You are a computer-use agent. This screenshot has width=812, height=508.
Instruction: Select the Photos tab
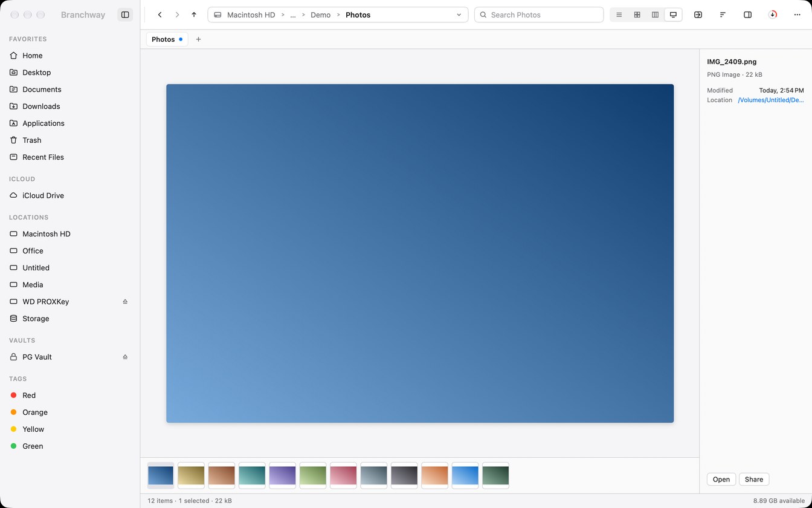pyautogui.click(x=167, y=39)
